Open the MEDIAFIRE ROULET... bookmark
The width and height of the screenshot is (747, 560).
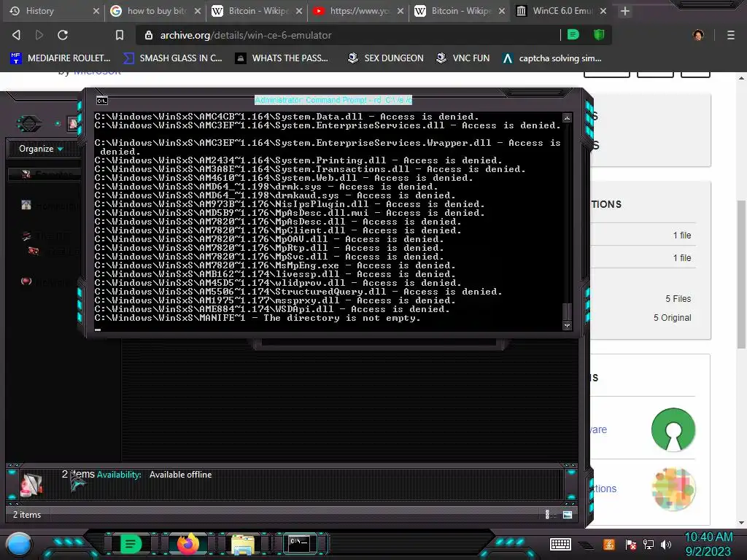tap(60, 58)
